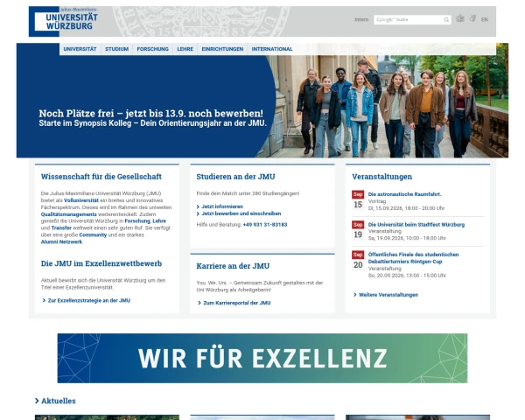Image resolution: width=525 pixels, height=420 pixels.
Task: Click the WIR FÜR EXZELLENZ banner
Action: [x=262, y=358]
